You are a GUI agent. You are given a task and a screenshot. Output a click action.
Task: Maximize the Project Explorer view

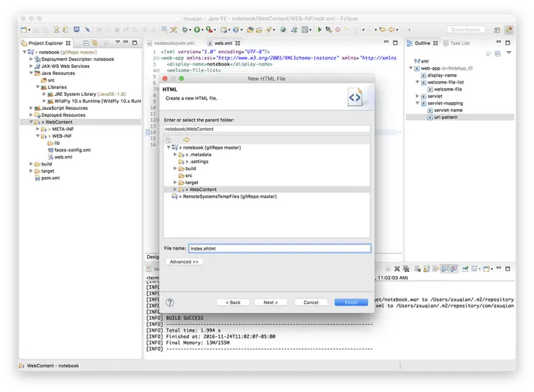coord(135,43)
